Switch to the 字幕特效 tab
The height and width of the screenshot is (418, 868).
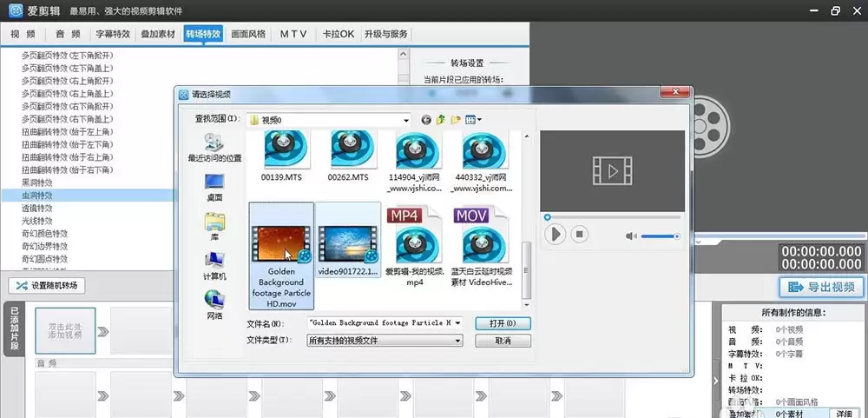(x=113, y=34)
